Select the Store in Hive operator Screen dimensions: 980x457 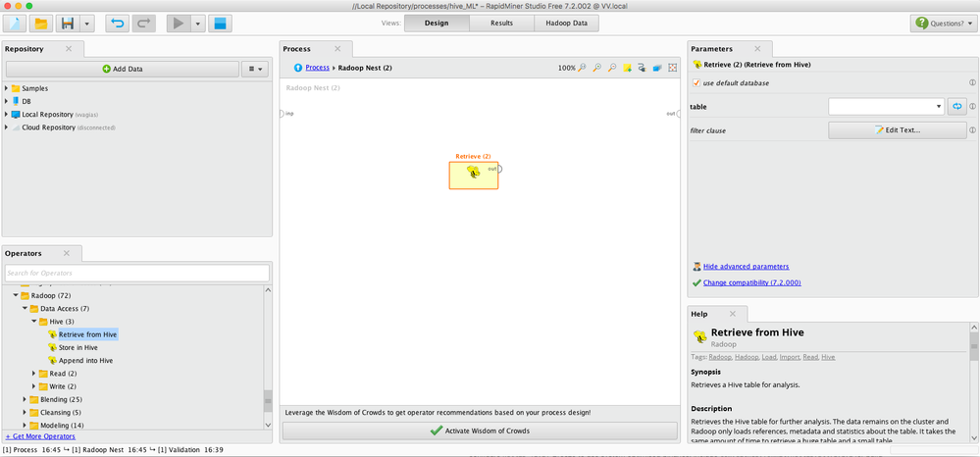78,347
